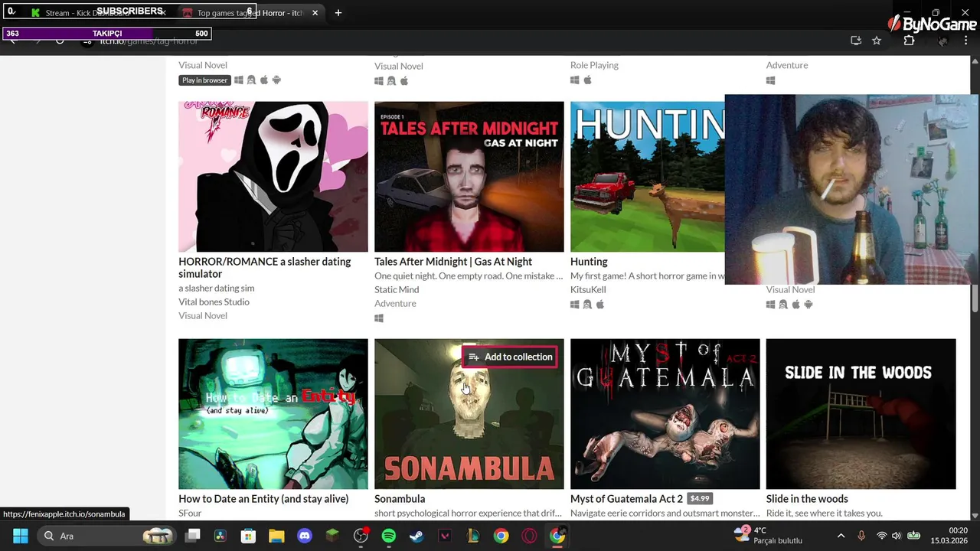This screenshot has width=980, height=551.
Task: Open Microsoft Store from the taskbar
Action: click(248, 536)
